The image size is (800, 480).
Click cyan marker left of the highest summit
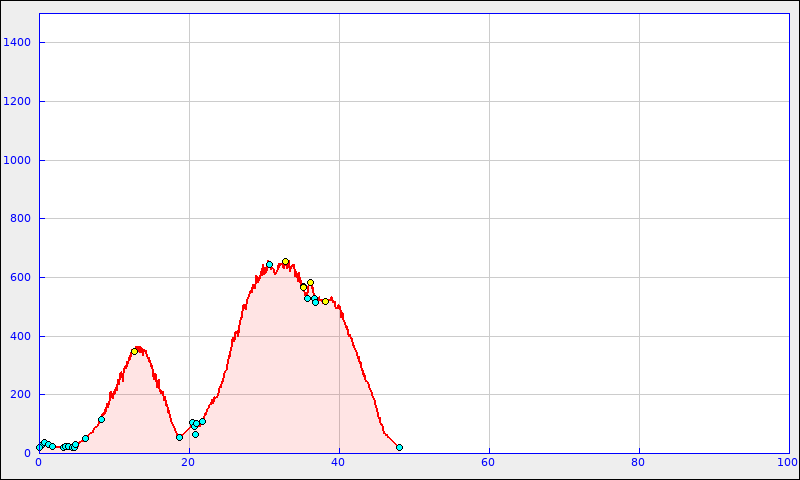coord(269,264)
